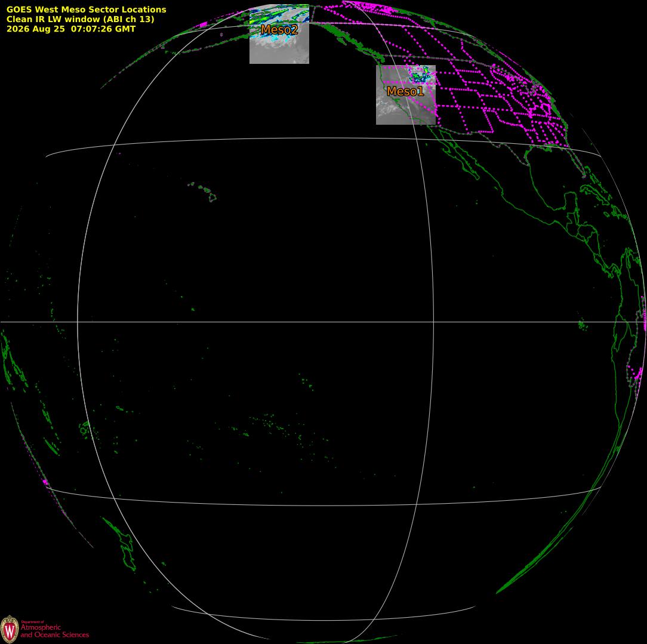Click the University of Wisconsin crest logo
The height and width of the screenshot is (644, 647).
point(10,629)
